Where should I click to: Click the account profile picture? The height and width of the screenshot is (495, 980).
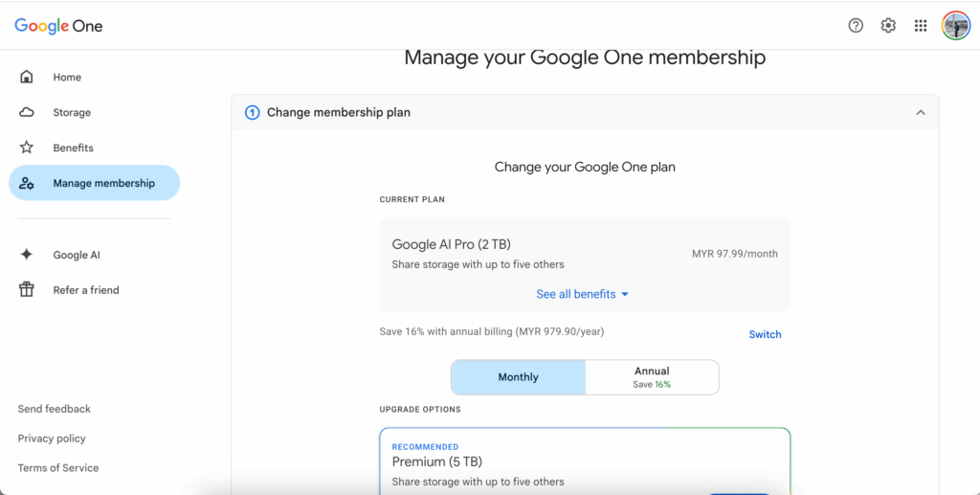tap(955, 26)
